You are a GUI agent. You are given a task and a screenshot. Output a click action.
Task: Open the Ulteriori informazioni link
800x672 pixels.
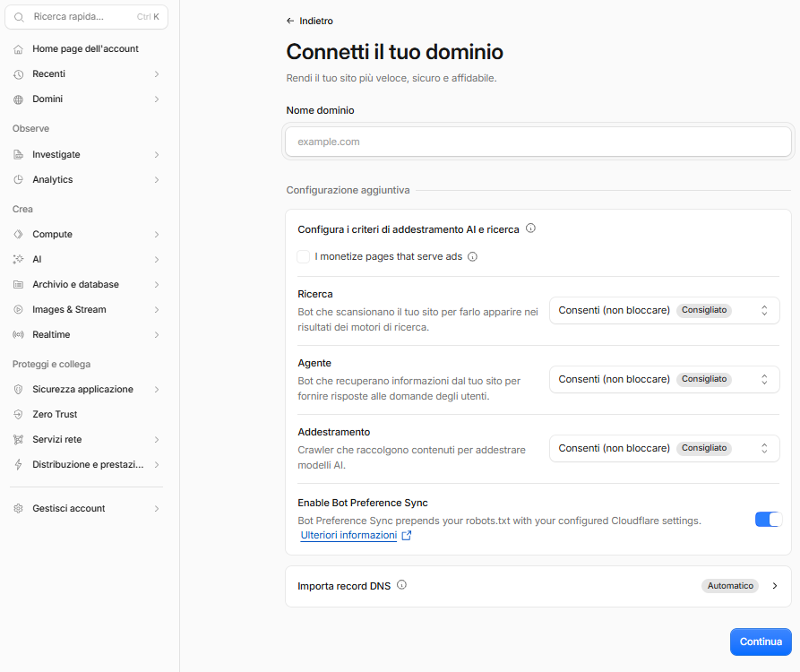tap(348, 535)
